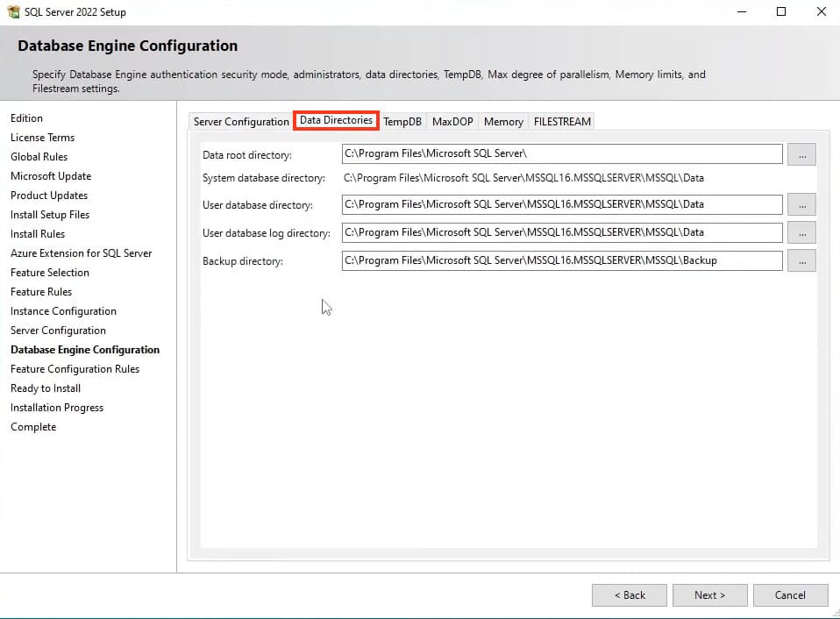The width and height of the screenshot is (840, 619).
Task: Browse for the User database log directory
Action: tap(801, 232)
